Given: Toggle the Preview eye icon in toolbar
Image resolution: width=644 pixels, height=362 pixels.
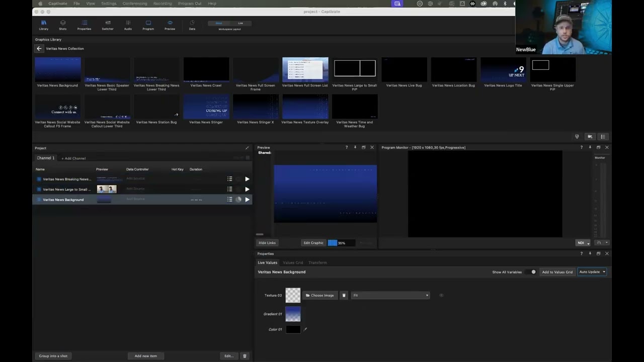Looking at the screenshot, I should [170, 25].
